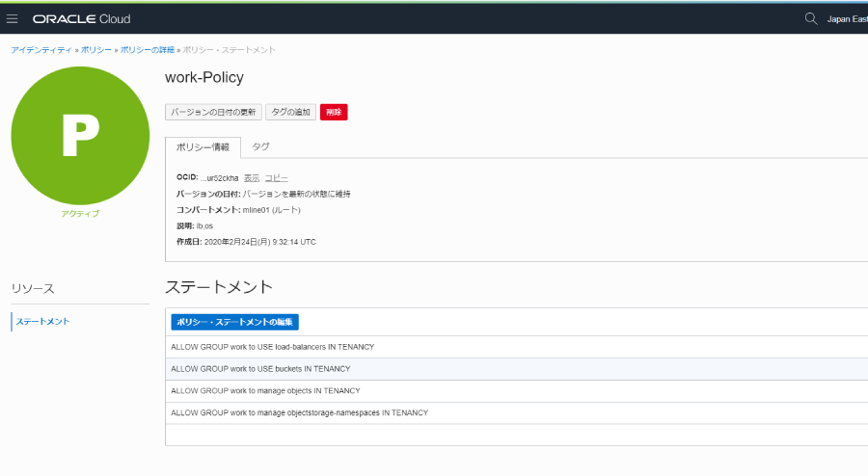Click コピー link next to OCID

pyautogui.click(x=276, y=178)
